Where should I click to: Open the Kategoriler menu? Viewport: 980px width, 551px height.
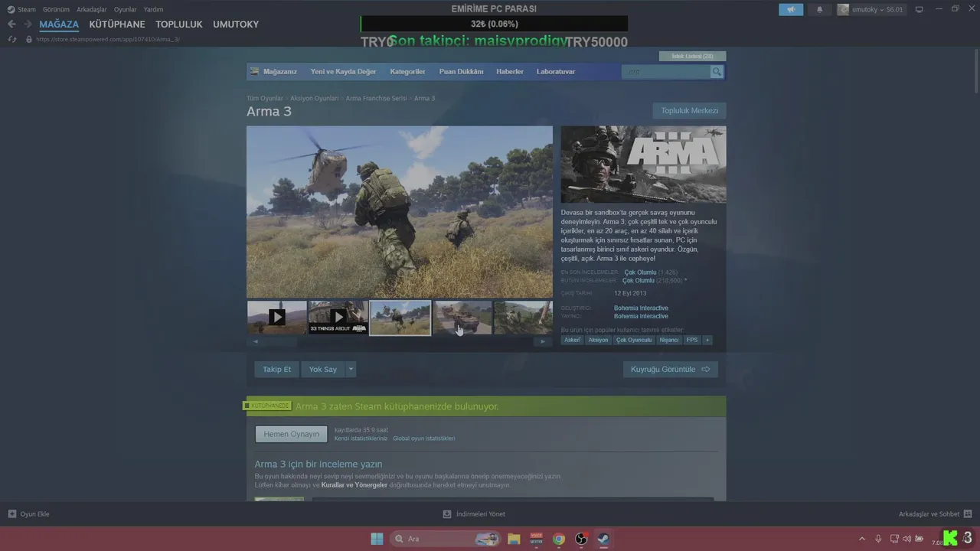[x=407, y=71]
